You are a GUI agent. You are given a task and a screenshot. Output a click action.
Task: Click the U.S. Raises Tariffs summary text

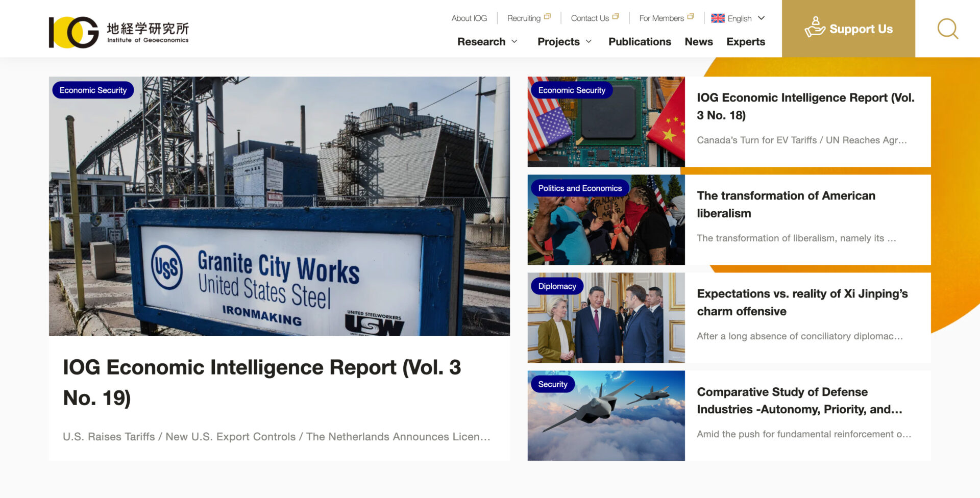coord(276,437)
